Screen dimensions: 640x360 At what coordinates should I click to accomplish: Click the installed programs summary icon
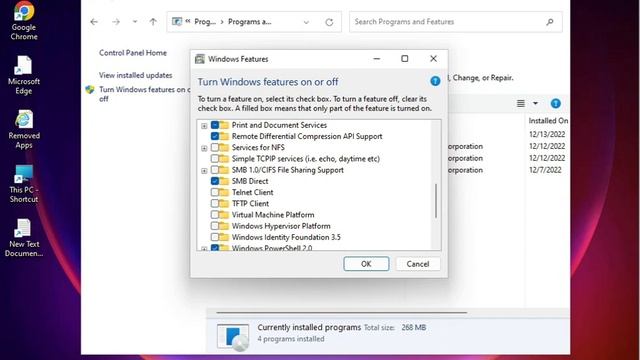click(233, 337)
